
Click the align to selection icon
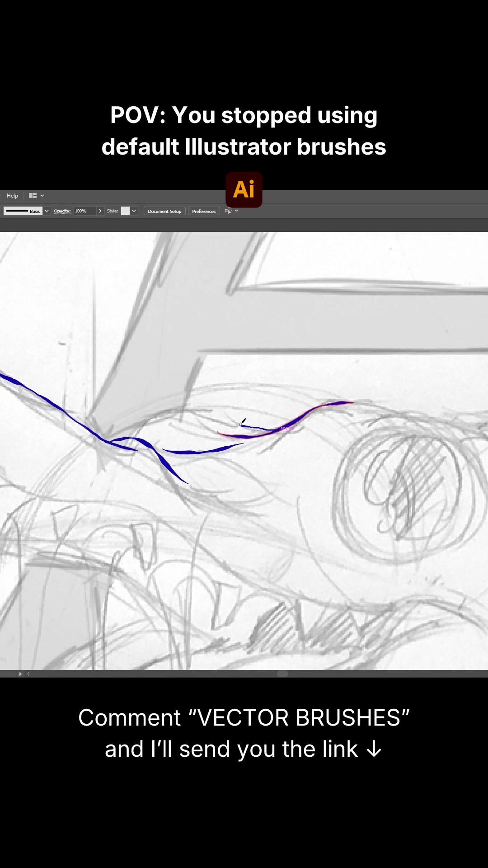(228, 211)
